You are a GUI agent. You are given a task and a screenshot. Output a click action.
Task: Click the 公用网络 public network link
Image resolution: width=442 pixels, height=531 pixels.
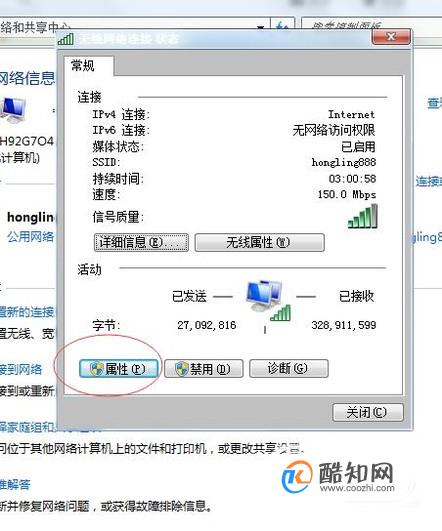click(x=30, y=236)
